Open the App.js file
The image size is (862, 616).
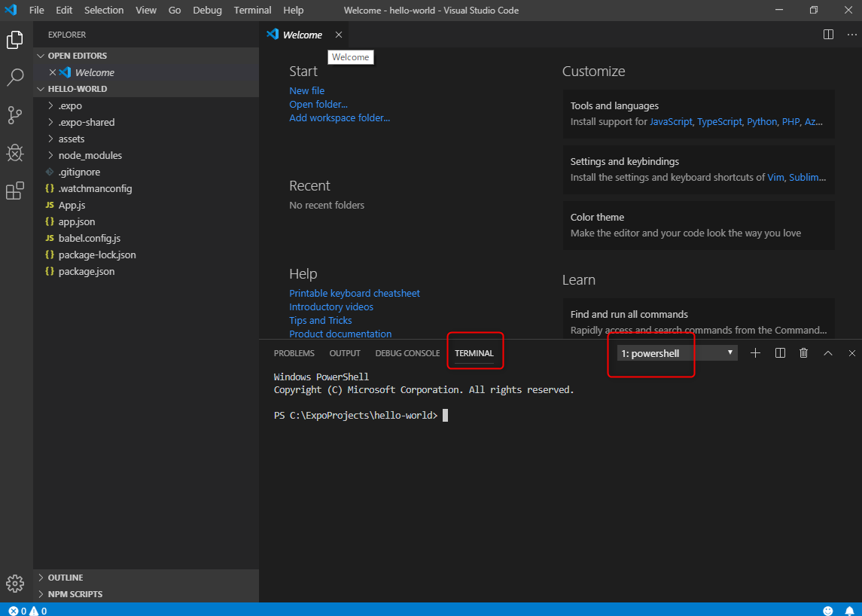tap(146, 205)
